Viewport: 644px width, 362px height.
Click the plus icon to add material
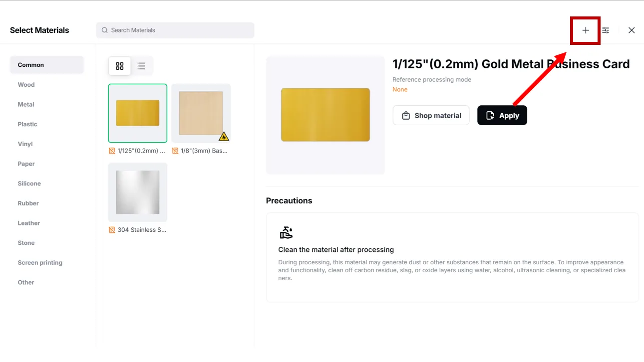tap(586, 30)
